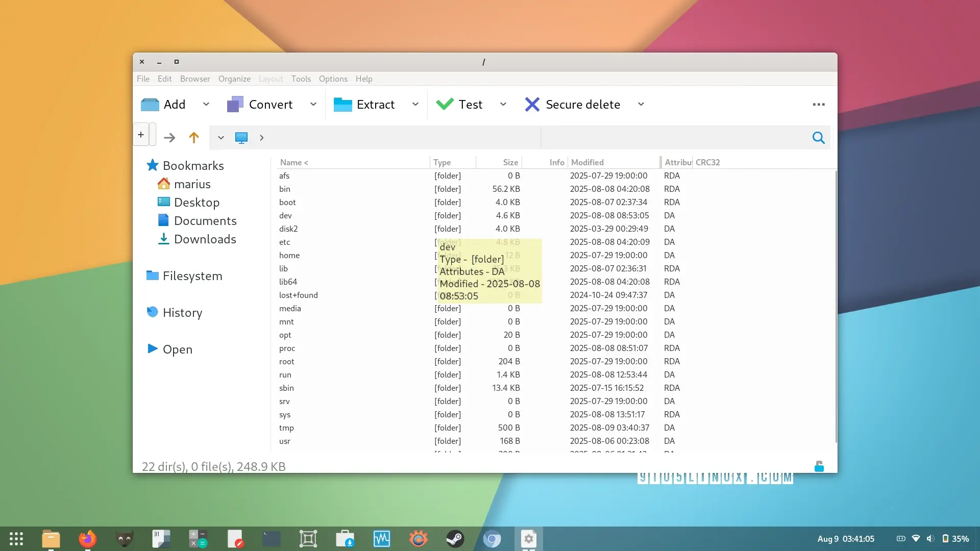Launch Firefox from the taskbar
Screen dimensions: 980x551
click(x=87, y=539)
